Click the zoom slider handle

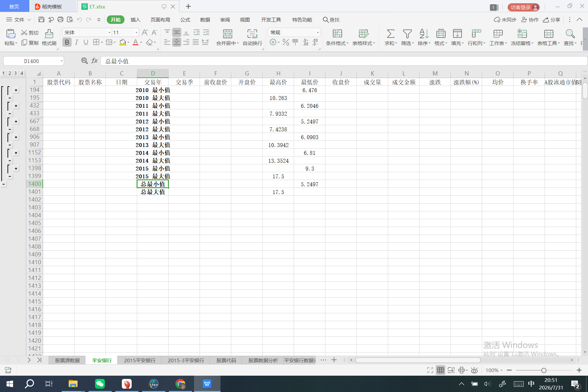pyautogui.click(x=544, y=370)
